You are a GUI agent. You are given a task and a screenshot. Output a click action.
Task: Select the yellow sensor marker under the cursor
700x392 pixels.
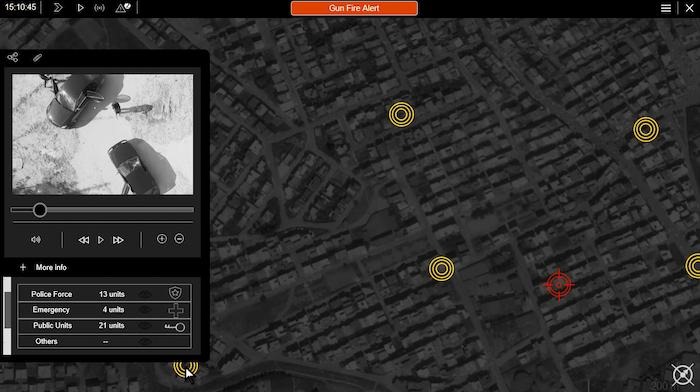click(x=186, y=368)
